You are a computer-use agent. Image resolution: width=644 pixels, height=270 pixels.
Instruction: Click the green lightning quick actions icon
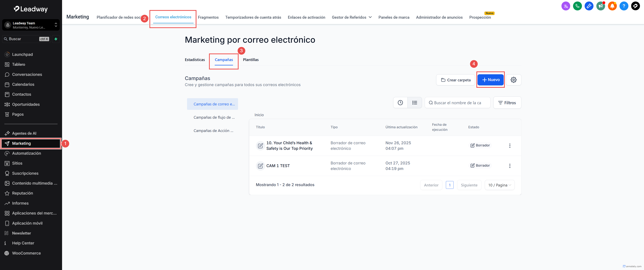coord(56,39)
